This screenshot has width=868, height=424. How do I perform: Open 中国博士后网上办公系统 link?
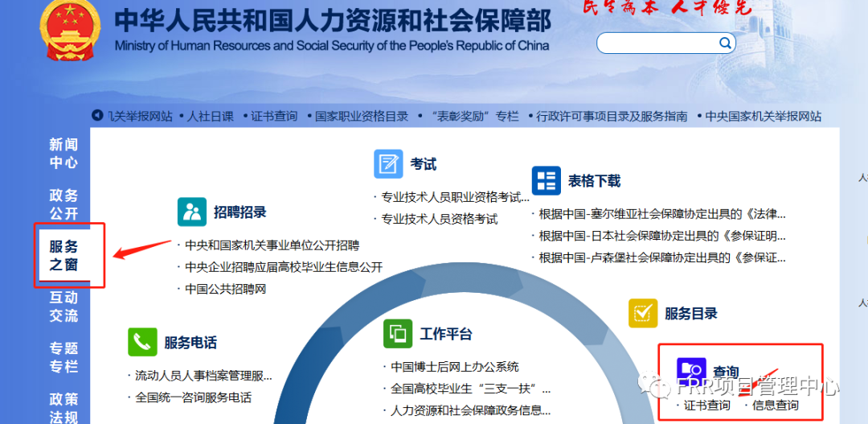(x=455, y=367)
